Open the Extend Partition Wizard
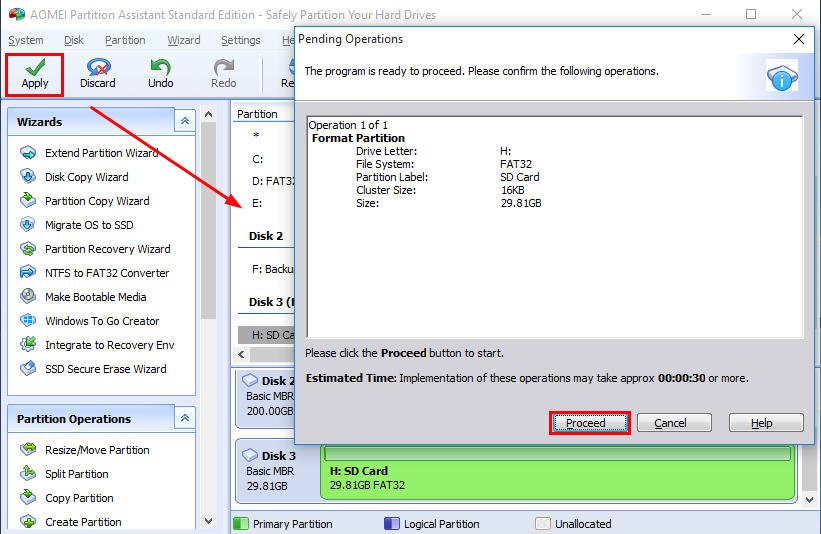The height and width of the screenshot is (534, 821). 102,153
